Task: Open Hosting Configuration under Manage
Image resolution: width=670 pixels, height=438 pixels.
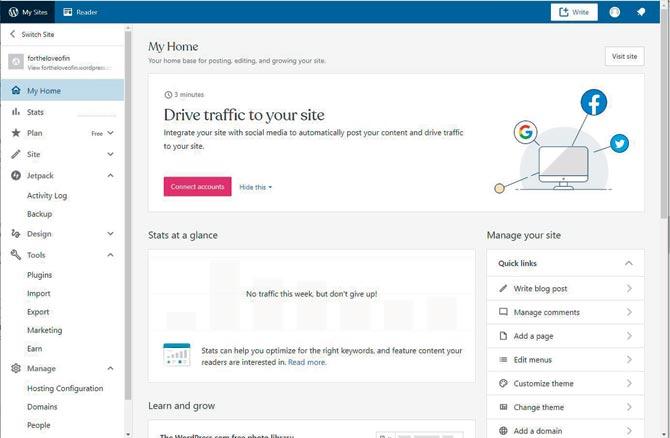Action: point(65,388)
